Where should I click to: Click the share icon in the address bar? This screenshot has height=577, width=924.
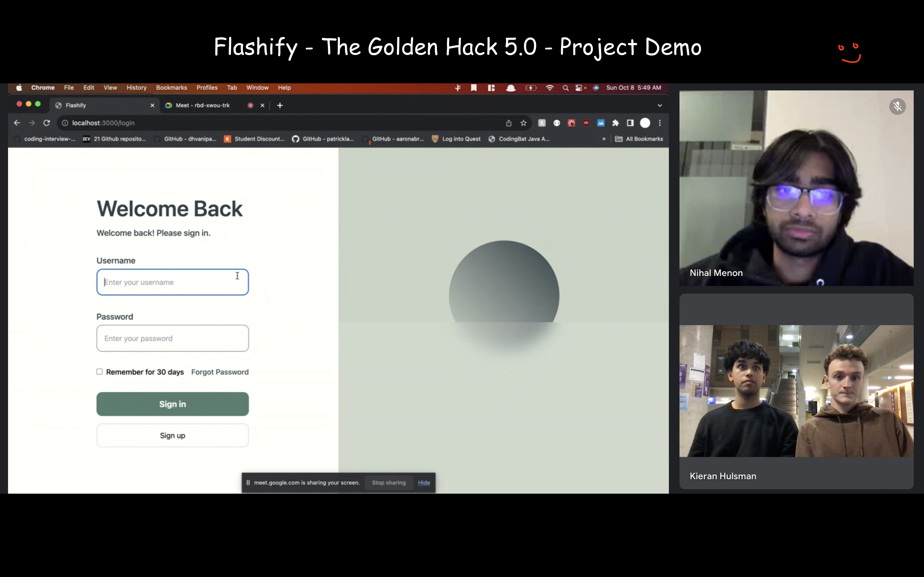coord(509,123)
